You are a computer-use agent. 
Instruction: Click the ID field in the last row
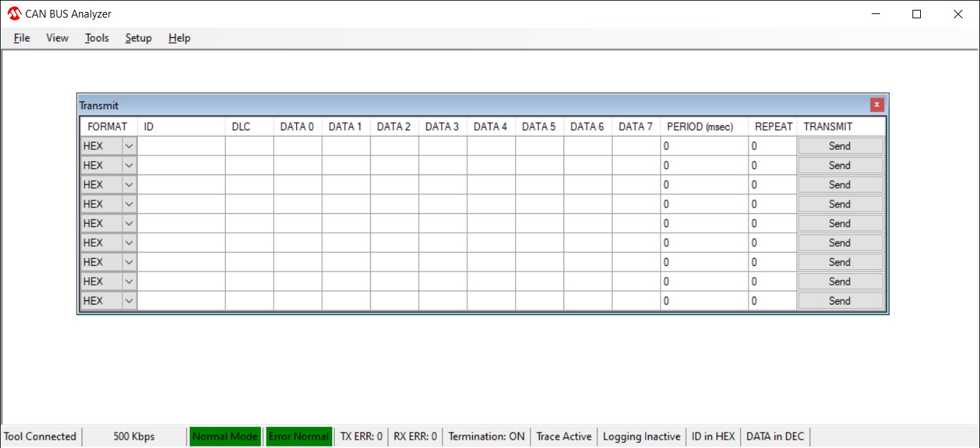182,301
